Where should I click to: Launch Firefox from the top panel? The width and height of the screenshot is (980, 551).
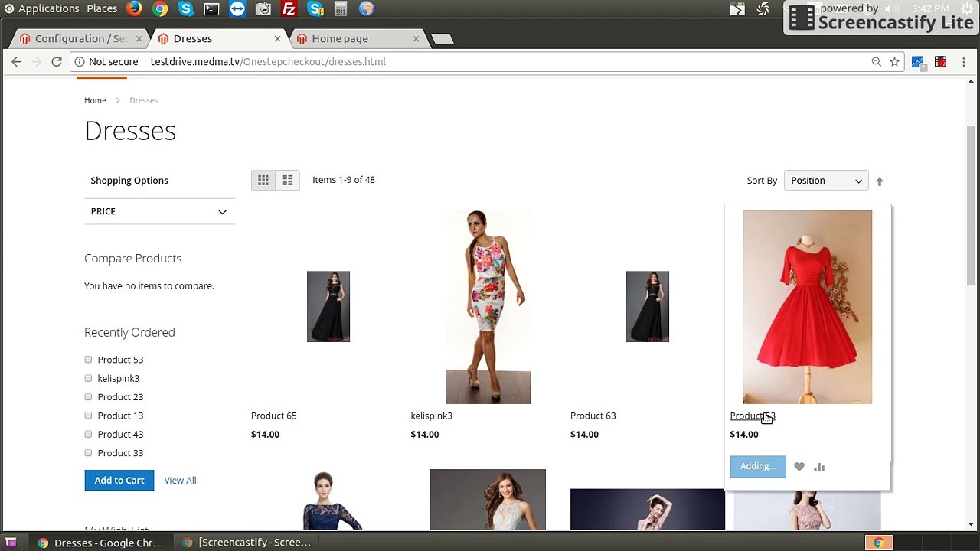coord(134,9)
